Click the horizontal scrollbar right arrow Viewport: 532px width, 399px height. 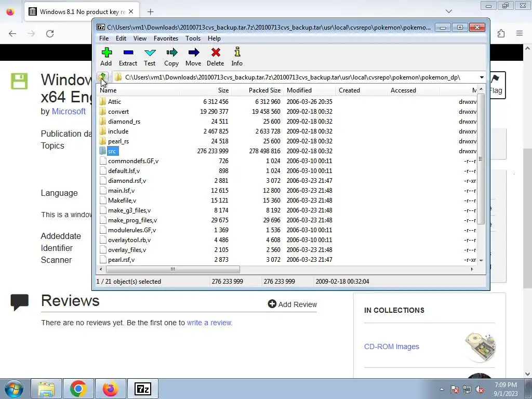tap(472, 270)
